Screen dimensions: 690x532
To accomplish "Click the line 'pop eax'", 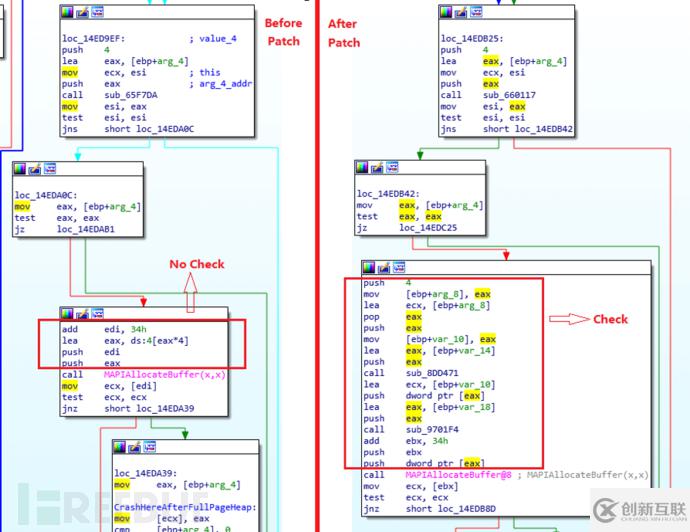I will (x=393, y=317).
